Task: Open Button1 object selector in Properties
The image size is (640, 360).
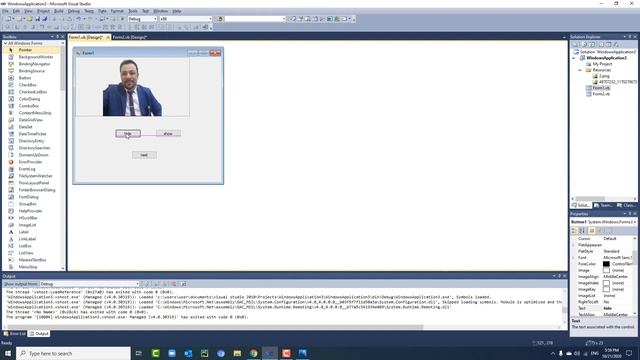Action: pyautogui.click(x=604, y=222)
